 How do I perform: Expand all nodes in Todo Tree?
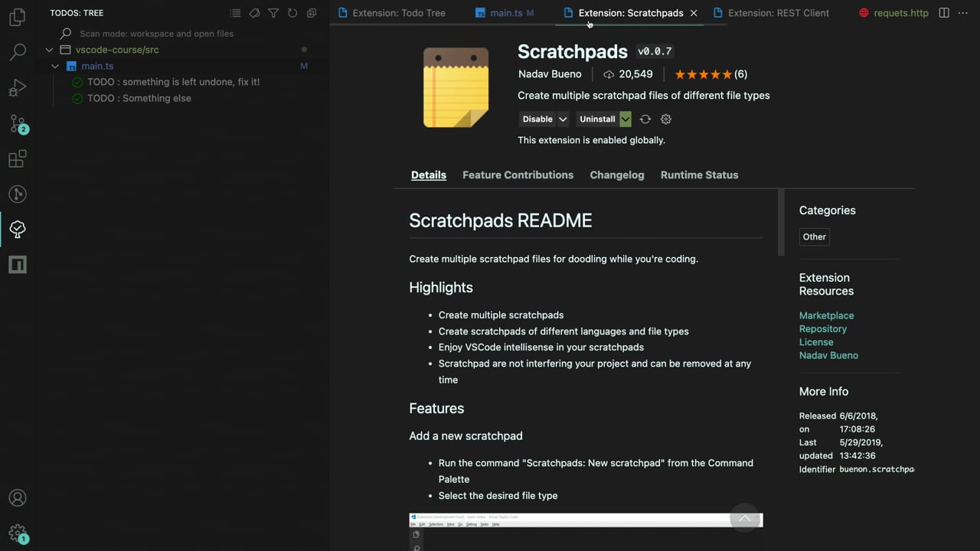312,13
